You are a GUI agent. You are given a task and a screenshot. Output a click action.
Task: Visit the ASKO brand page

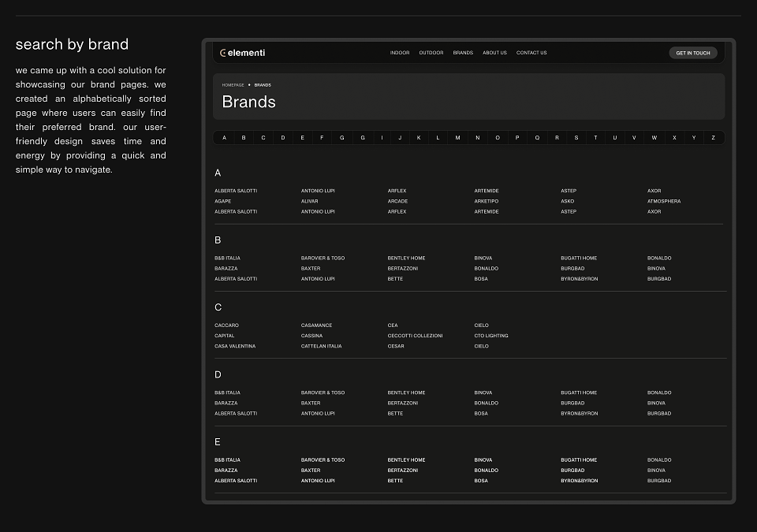click(x=567, y=201)
